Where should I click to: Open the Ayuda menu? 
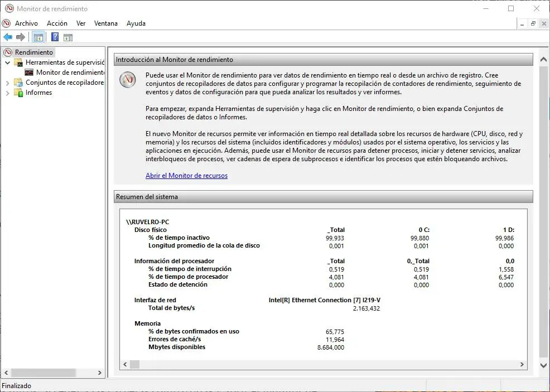point(136,23)
